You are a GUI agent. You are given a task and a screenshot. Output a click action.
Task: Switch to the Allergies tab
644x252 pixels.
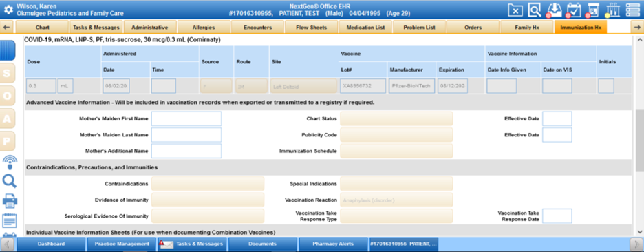point(204,28)
